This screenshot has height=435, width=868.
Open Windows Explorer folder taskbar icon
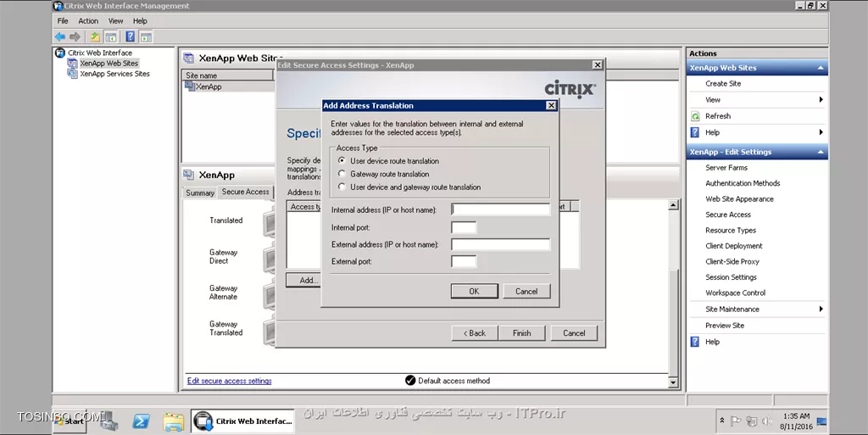[x=173, y=421]
